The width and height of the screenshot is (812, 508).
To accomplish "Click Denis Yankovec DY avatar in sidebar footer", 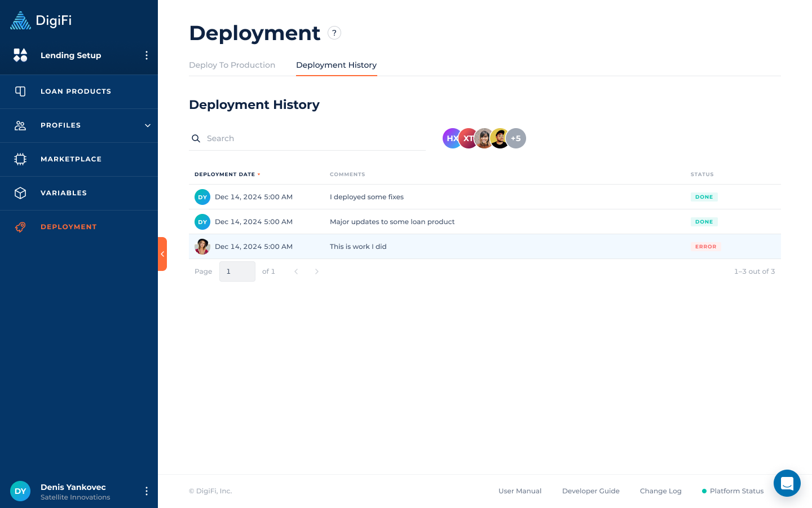I will pyautogui.click(x=20, y=491).
